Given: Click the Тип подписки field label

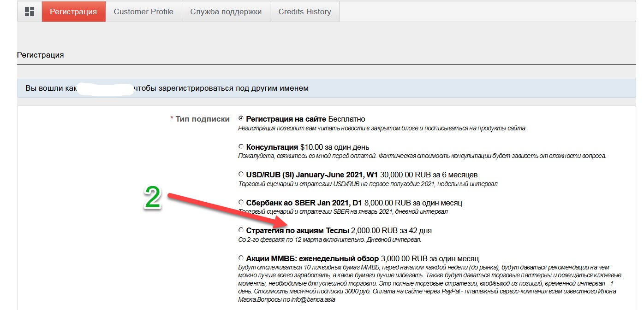Looking at the screenshot, I should click(x=202, y=119).
